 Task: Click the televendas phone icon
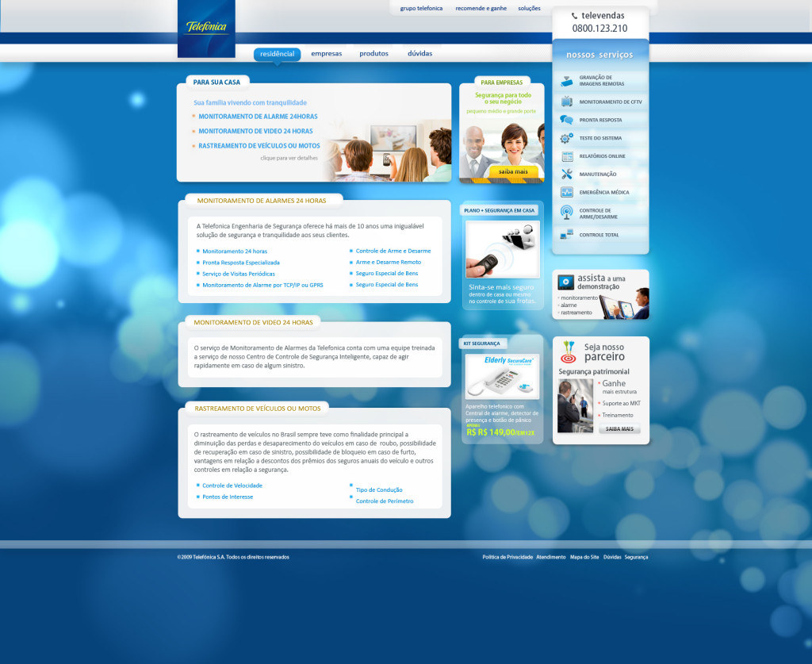tap(574, 16)
